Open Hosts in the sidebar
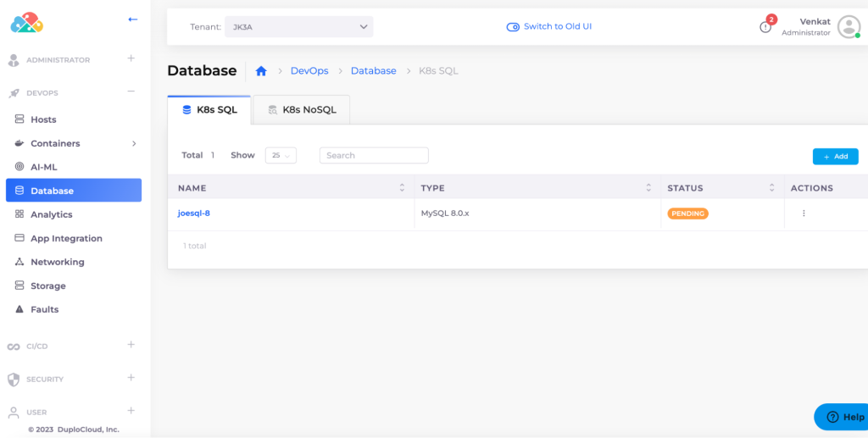Viewport: 868px width, 438px height. [x=43, y=120]
